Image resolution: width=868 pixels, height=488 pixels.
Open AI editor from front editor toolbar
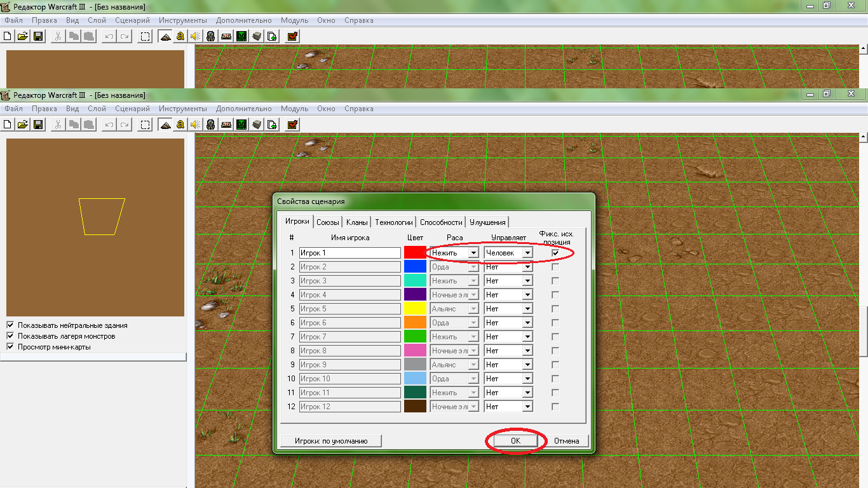[241, 125]
